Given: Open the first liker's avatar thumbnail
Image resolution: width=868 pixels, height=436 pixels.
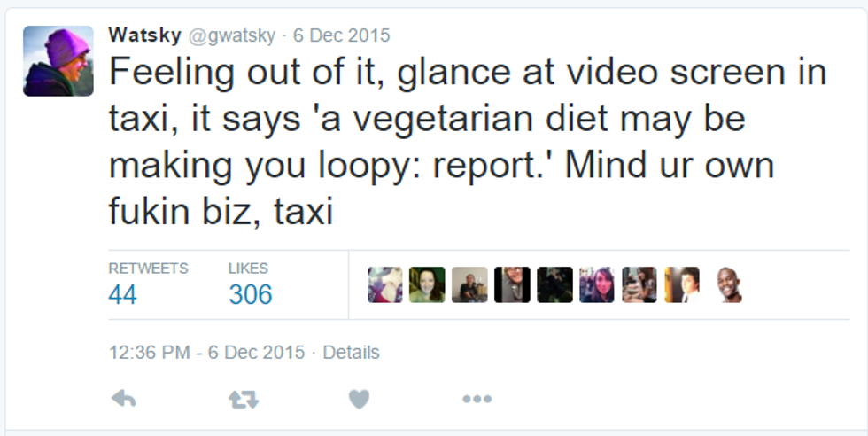Looking at the screenshot, I should [384, 284].
